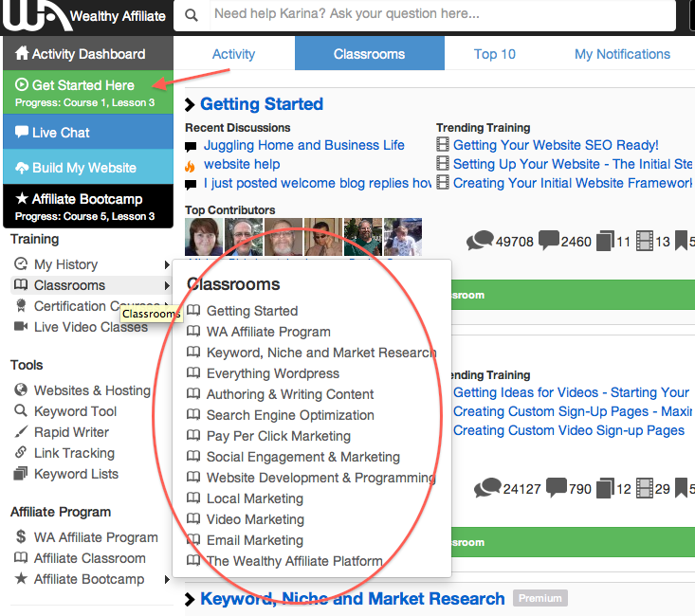Click the third top contributor photo
This screenshot has width=695, height=616.
[x=283, y=237]
